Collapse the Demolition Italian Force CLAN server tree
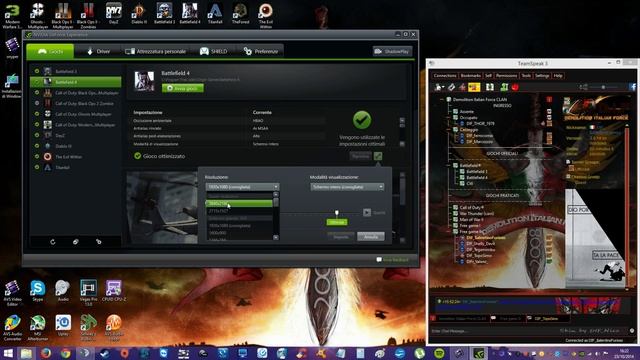This screenshot has height=360, width=640. pos(441,99)
